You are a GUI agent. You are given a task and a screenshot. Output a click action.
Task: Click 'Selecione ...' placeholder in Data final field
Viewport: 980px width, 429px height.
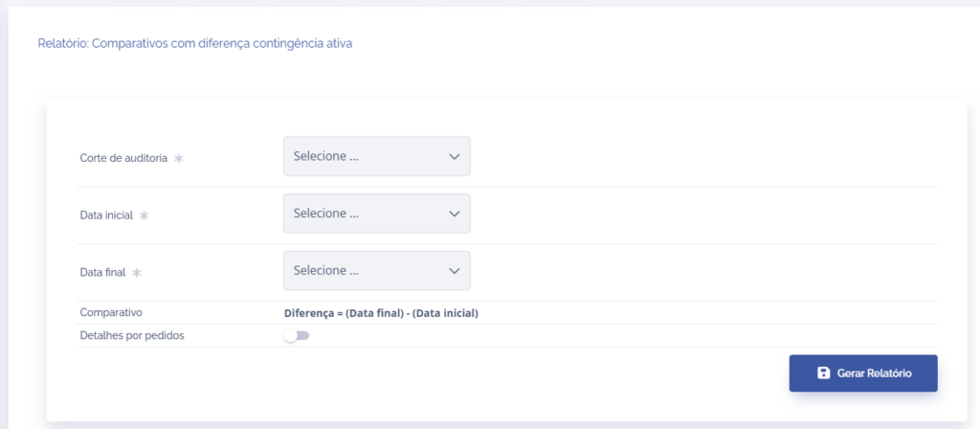[326, 271]
